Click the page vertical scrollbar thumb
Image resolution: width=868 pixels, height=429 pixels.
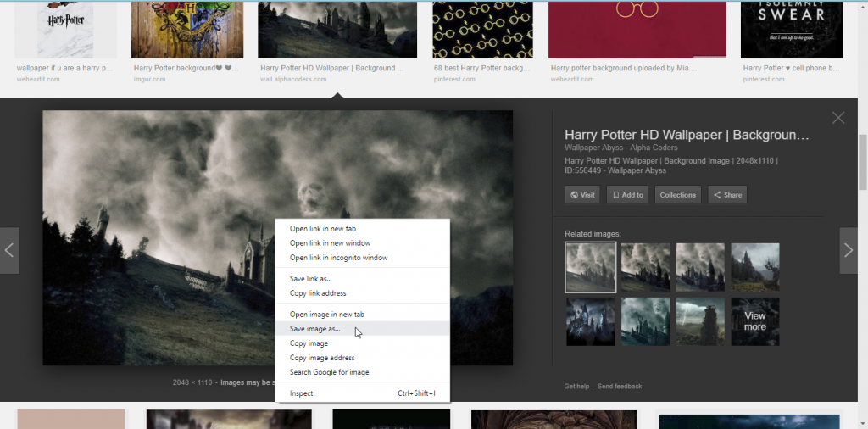coord(862,162)
